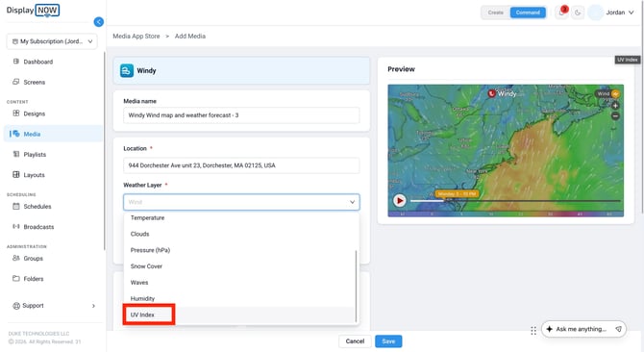Click the Broadcasts icon

pos(16,226)
